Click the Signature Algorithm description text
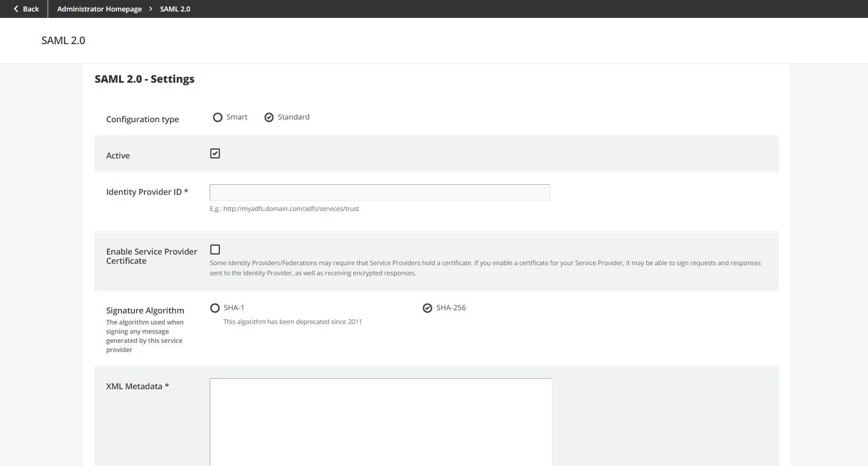This screenshot has height=466, width=868. tap(144, 336)
